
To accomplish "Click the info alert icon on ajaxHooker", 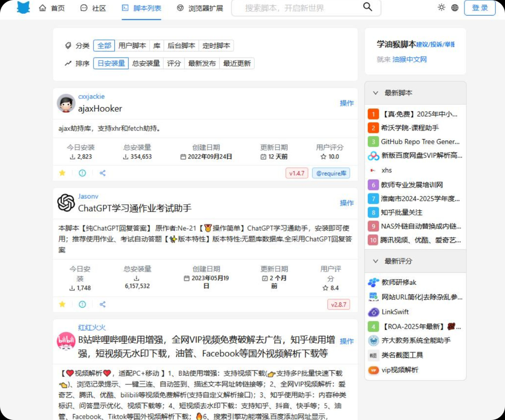I will pos(82,173).
